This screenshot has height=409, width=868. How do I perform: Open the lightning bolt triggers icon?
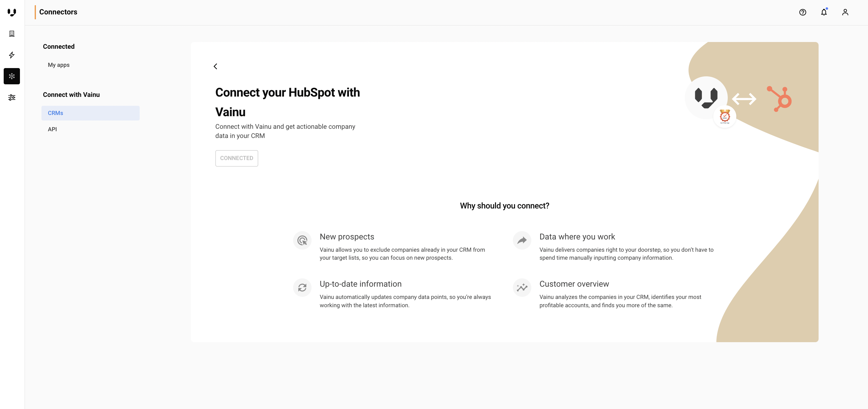(12, 55)
